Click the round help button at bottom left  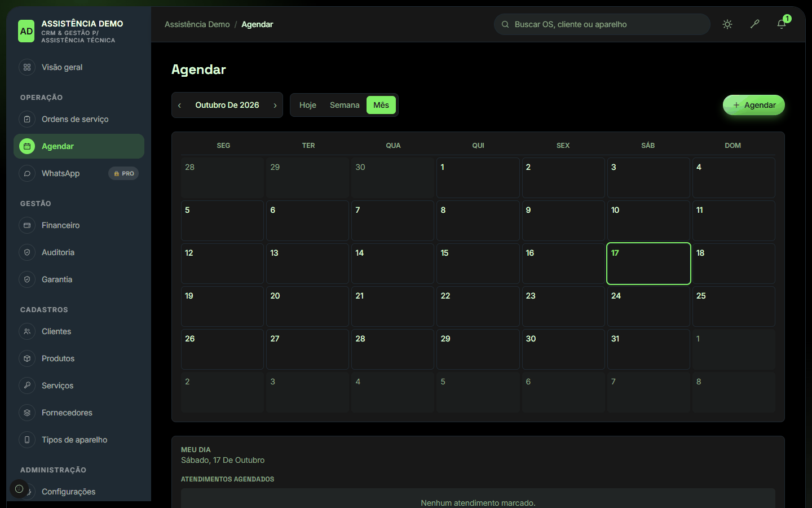pyautogui.click(x=19, y=489)
